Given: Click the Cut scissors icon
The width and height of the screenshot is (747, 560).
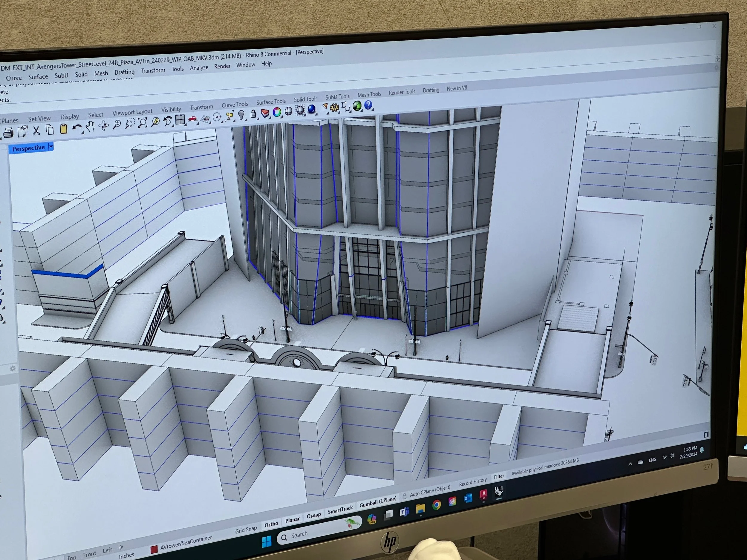Looking at the screenshot, I should 36,131.
